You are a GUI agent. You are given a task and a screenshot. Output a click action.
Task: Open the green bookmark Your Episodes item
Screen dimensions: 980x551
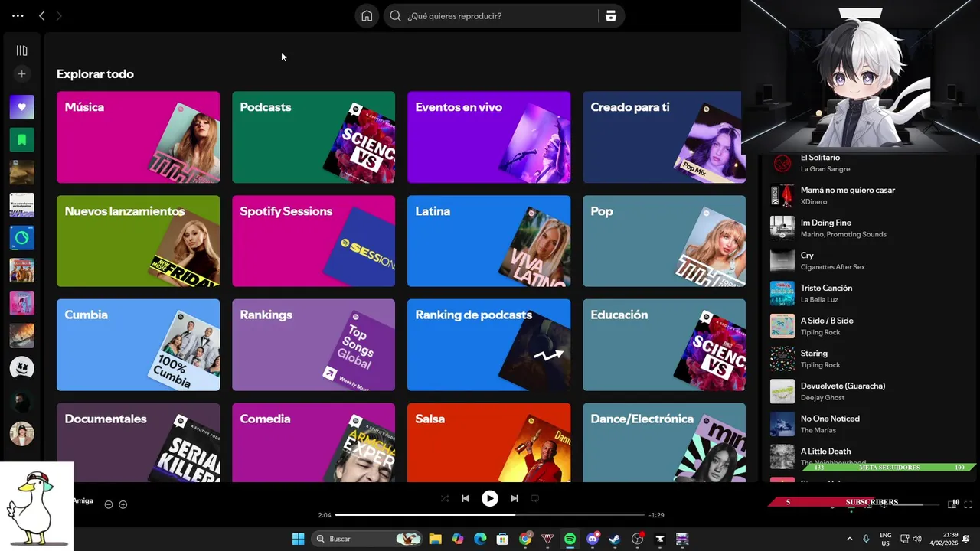pos(21,140)
